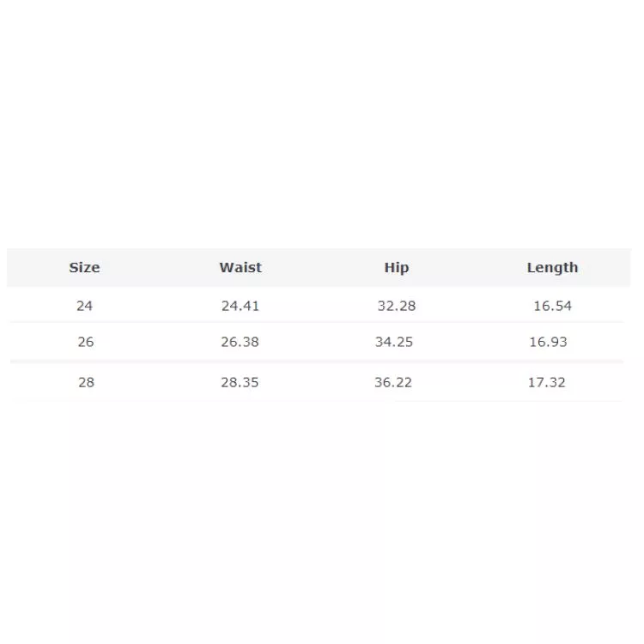
Task: Select the 16.93 length measurement
Action: click(x=548, y=342)
